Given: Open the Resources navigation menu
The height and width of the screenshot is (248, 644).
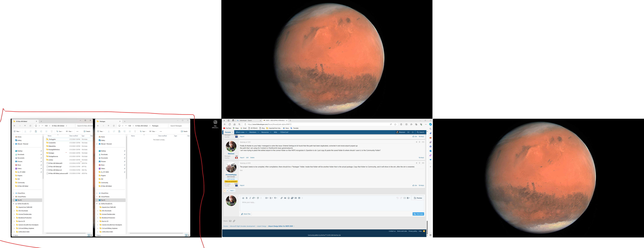Looking at the screenshot, I should [x=265, y=132].
